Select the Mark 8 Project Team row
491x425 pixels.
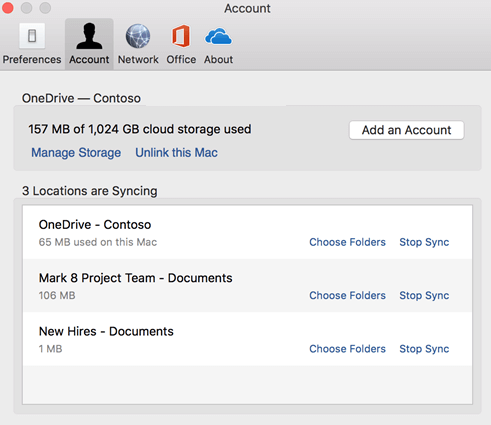click(x=247, y=286)
